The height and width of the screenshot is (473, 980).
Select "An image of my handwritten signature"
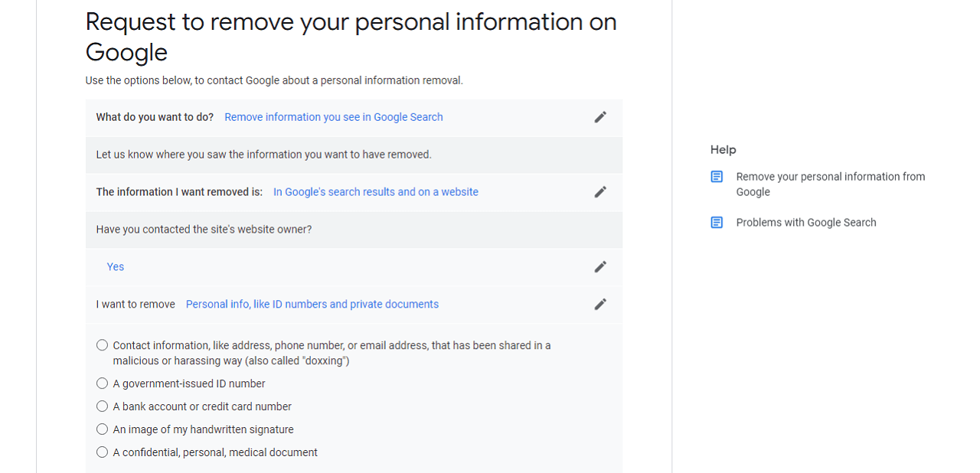click(102, 429)
